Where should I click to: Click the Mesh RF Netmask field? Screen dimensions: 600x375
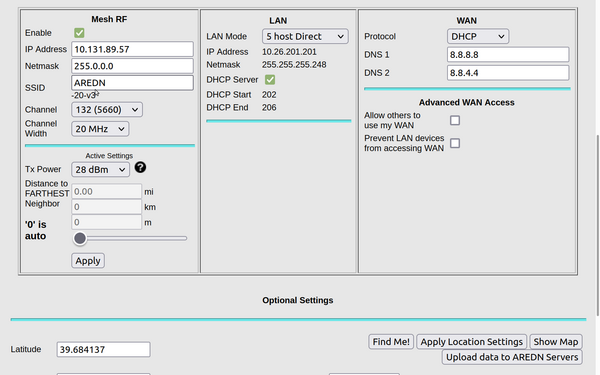132,66
